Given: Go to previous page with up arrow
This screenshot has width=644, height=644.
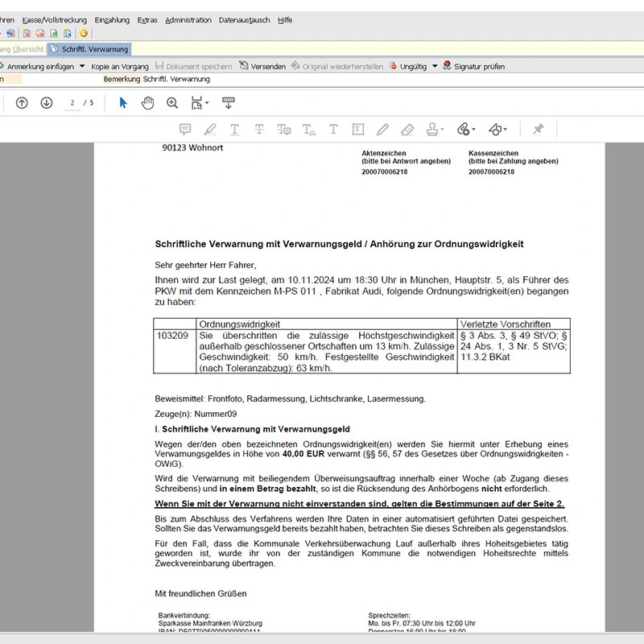Looking at the screenshot, I should coord(22,103).
